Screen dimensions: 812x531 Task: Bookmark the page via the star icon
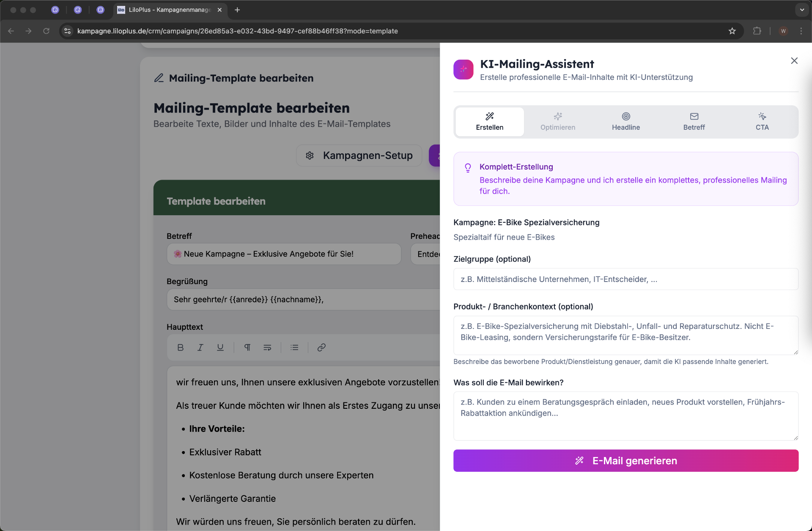coord(732,31)
